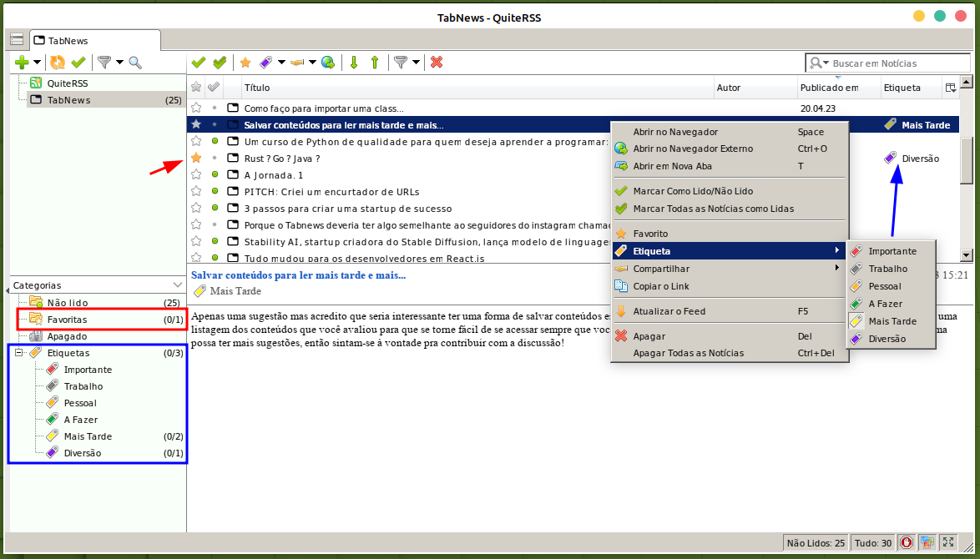The height and width of the screenshot is (559, 980).
Task: Choose 'Abrir no Navegador' from context menu
Action: click(x=730, y=132)
